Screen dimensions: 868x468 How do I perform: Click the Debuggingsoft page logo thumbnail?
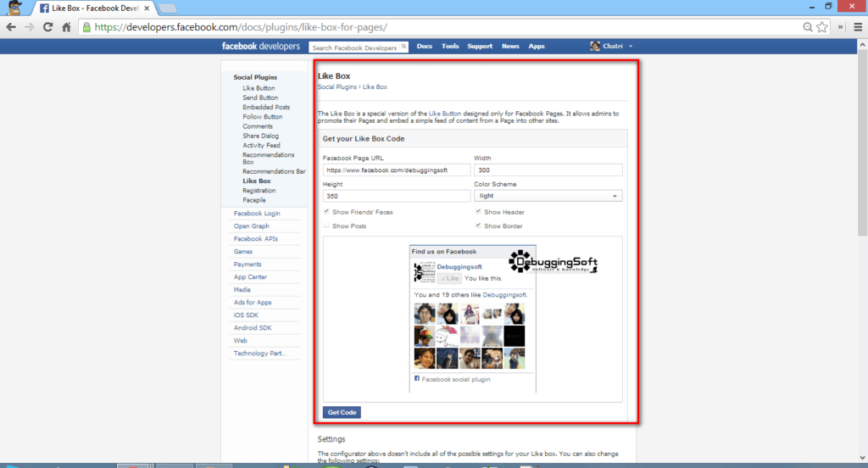tap(425, 272)
